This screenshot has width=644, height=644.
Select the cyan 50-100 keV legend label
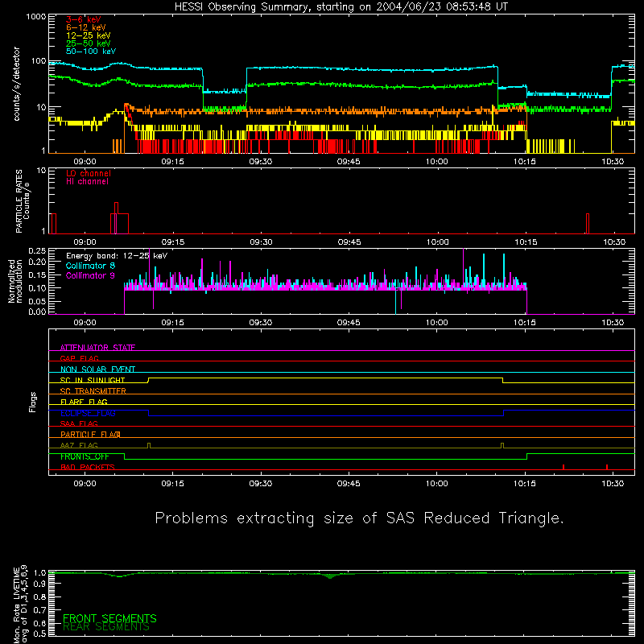[x=91, y=52]
